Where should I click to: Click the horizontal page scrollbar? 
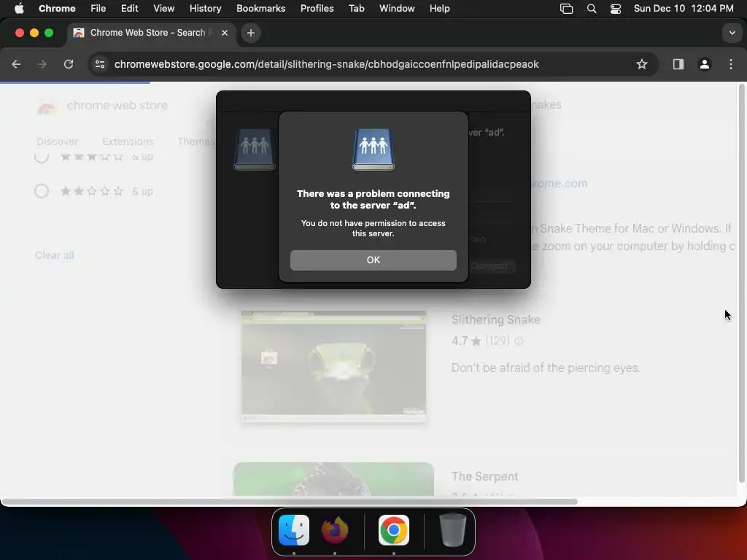pos(289,502)
